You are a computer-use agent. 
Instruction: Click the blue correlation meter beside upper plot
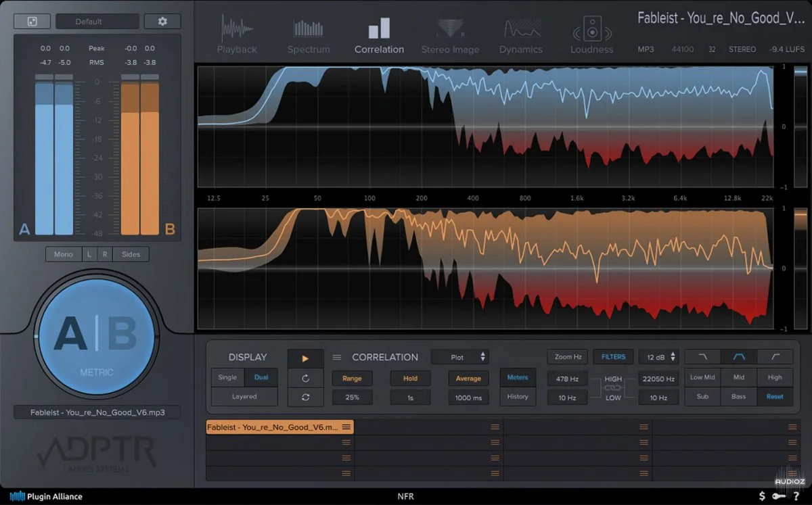coord(800,126)
